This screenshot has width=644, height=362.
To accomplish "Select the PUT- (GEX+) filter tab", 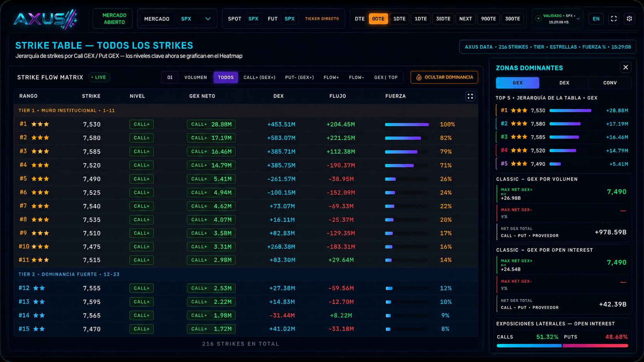I will (299, 77).
